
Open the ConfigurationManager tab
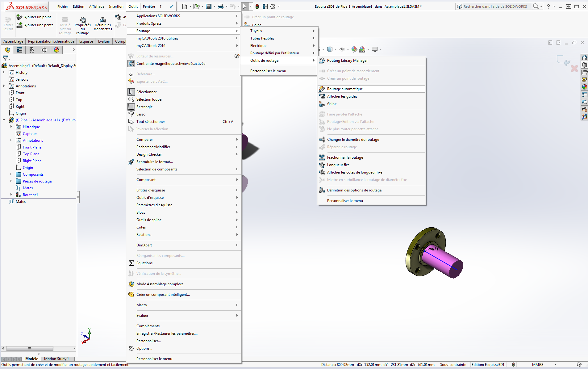(32, 50)
